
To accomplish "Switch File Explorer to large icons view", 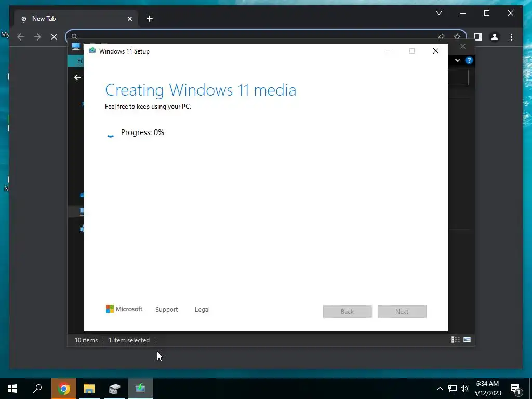I will point(467,340).
